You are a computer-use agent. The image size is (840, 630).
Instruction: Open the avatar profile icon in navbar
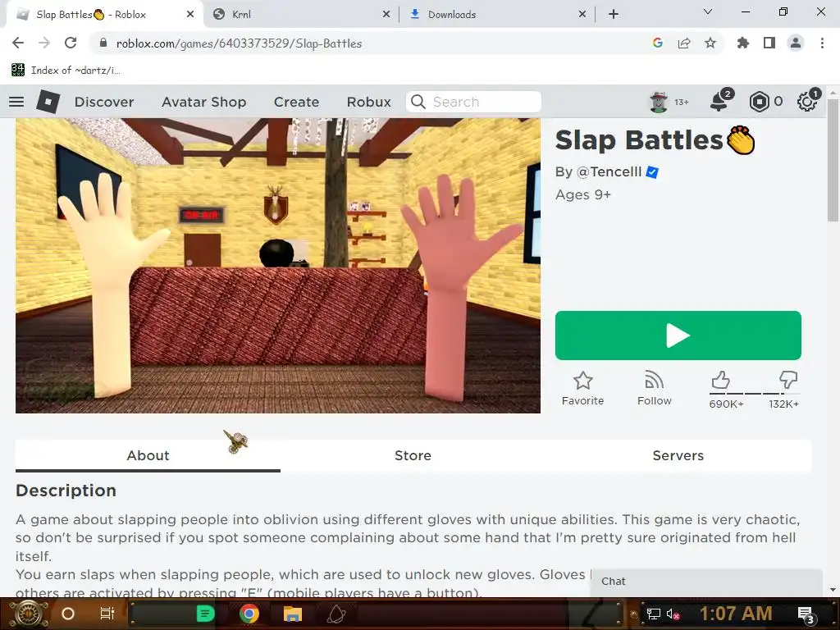659,102
